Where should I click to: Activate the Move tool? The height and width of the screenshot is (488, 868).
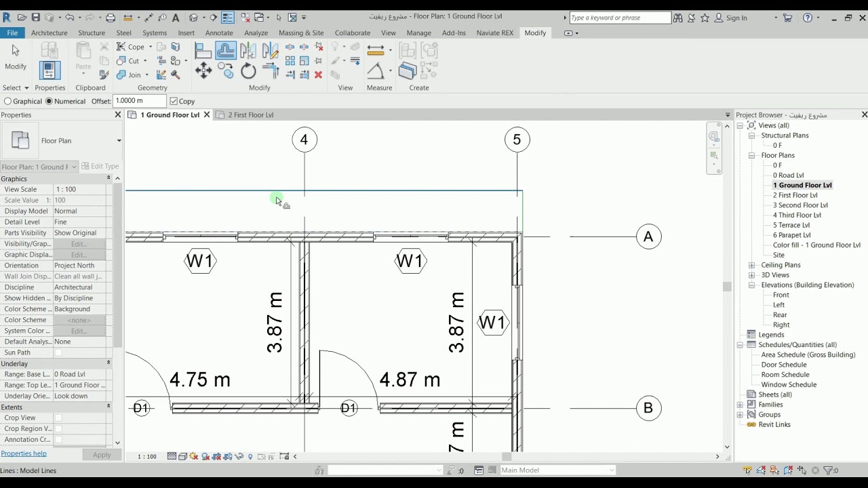(203, 70)
